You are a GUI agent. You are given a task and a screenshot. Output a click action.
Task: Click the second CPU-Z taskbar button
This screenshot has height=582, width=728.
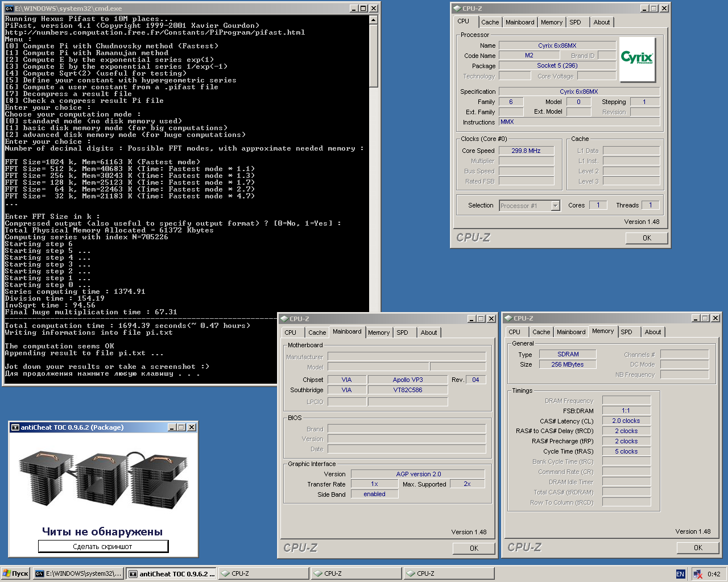[x=357, y=573]
